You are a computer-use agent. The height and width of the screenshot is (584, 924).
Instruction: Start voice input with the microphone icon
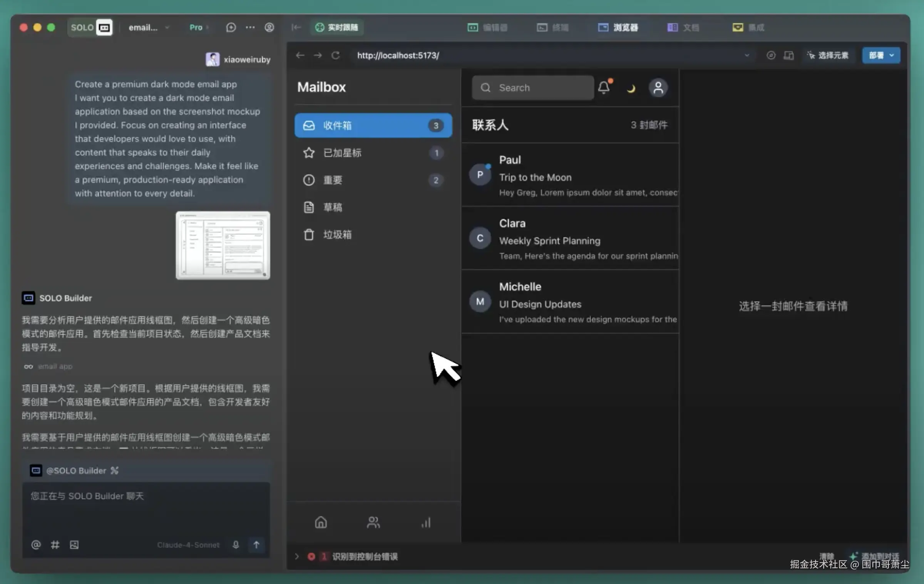(x=236, y=545)
